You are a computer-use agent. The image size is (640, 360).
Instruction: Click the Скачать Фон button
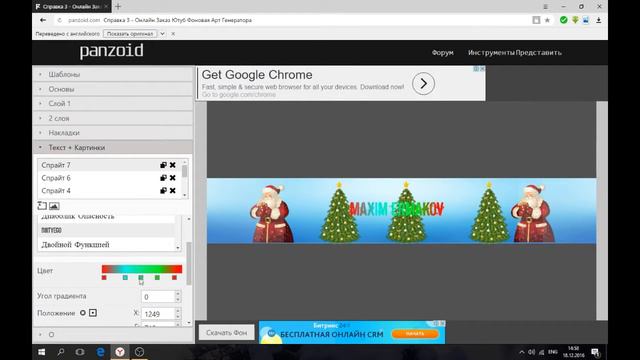point(227,333)
